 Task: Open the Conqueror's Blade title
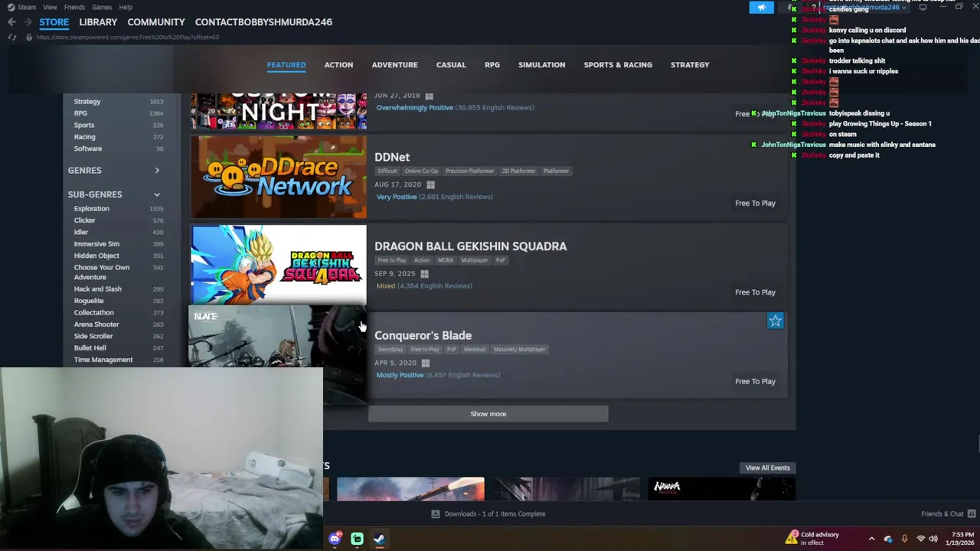point(423,335)
